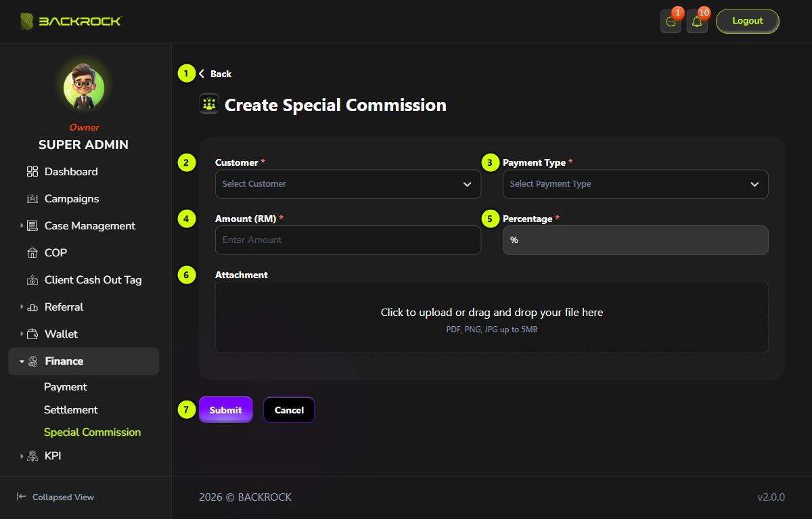Click the Case Management icon
This screenshot has width=812, height=519.
pyautogui.click(x=32, y=226)
